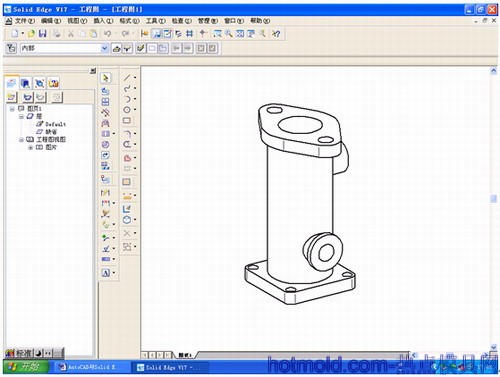Open the 工具 menu
The width and height of the screenshot is (500, 377).
pyautogui.click(x=156, y=21)
